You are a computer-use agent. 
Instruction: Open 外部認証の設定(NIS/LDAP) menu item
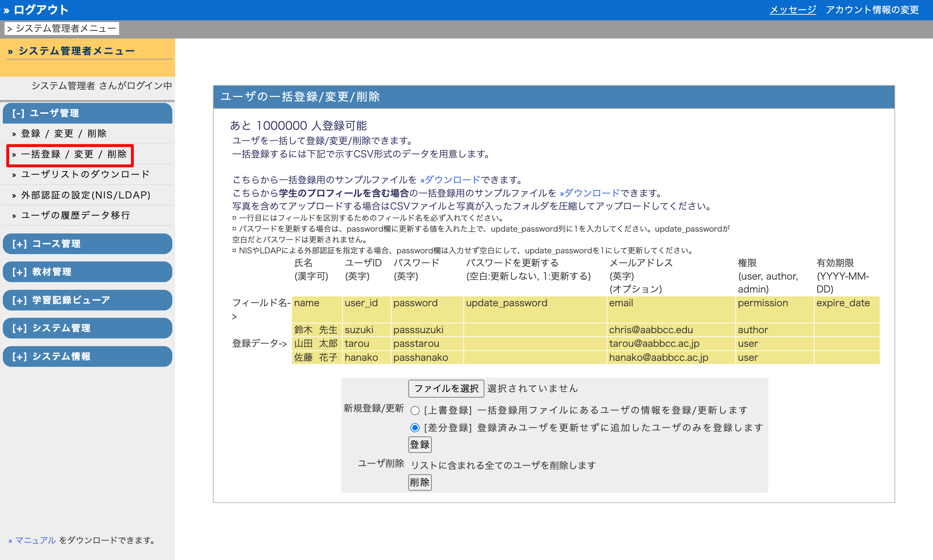click(x=86, y=195)
